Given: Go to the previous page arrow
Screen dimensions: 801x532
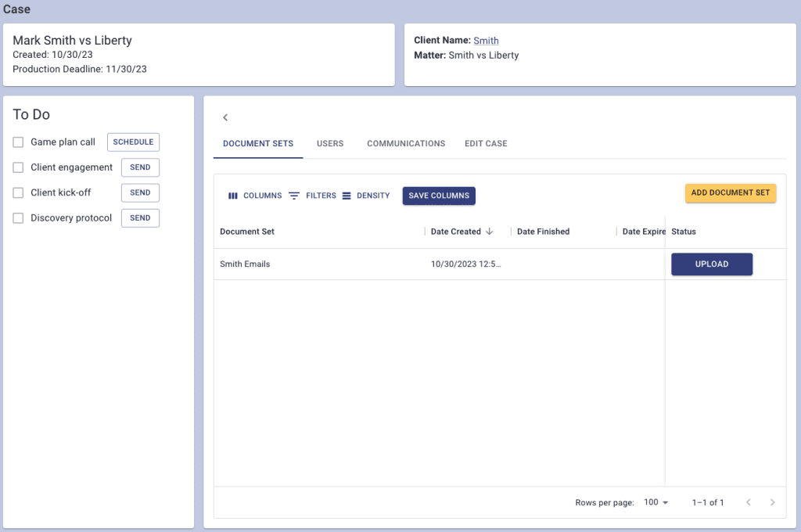Looking at the screenshot, I should 748,502.
